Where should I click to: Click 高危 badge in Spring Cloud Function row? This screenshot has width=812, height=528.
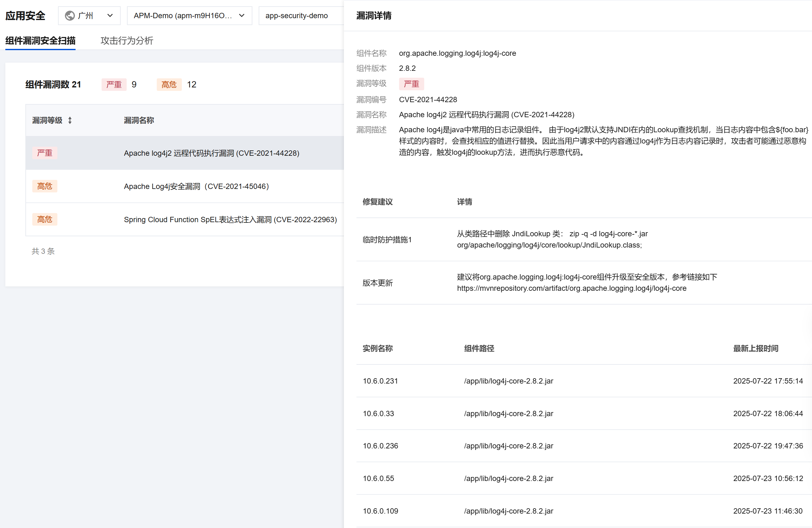point(45,219)
